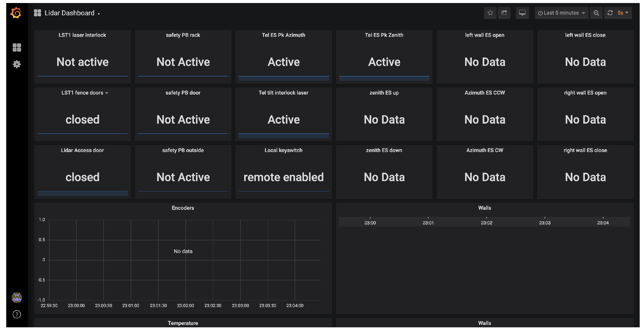The width and height of the screenshot is (644, 334).
Task: Open the Help question mark icon
Action: click(x=17, y=314)
